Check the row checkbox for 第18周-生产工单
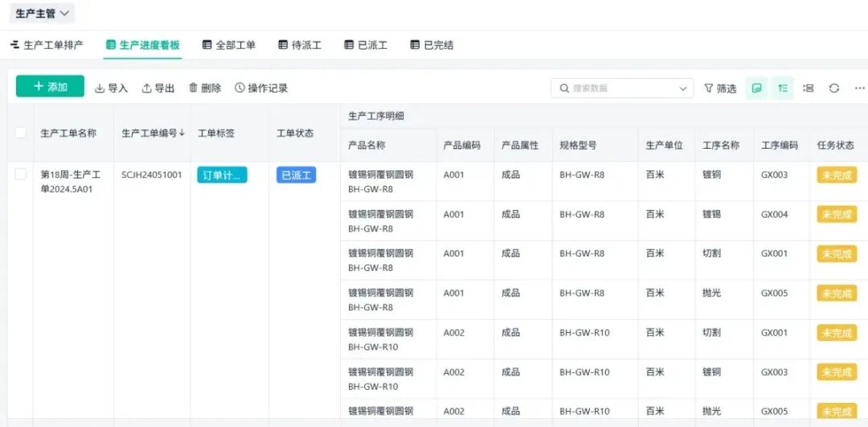The image size is (868, 427). pos(21,174)
